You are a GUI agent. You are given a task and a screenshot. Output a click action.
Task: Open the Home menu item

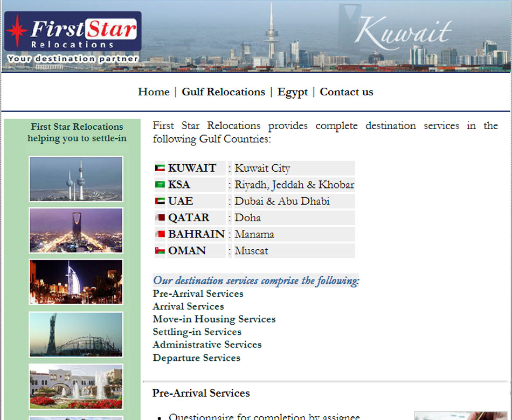[x=154, y=92]
